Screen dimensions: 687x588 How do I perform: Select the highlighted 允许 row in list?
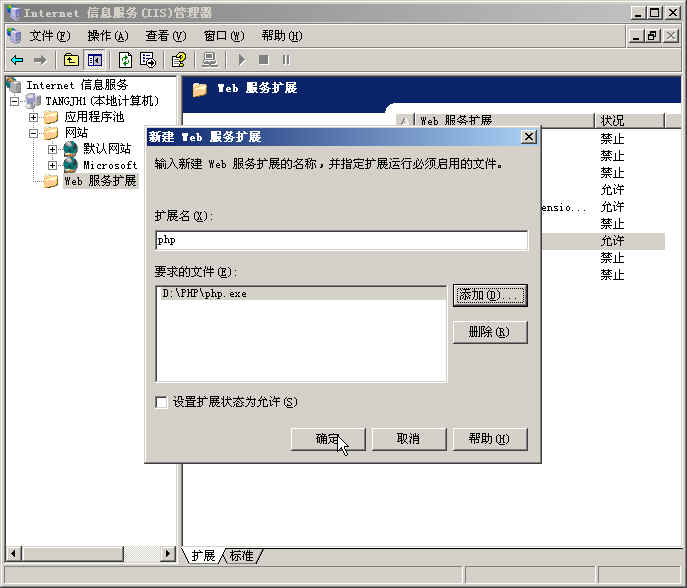(603, 241)
